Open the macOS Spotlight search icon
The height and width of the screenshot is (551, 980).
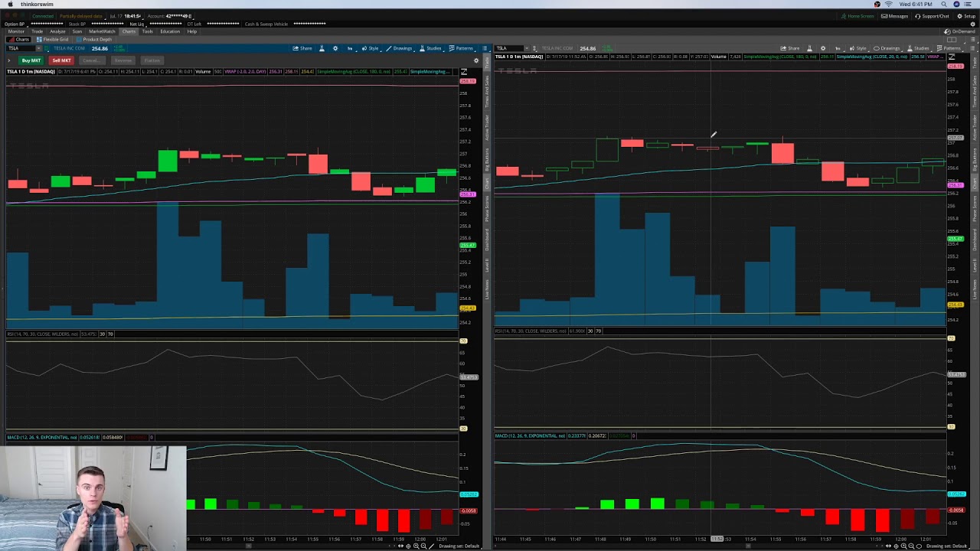coord(944,4)
